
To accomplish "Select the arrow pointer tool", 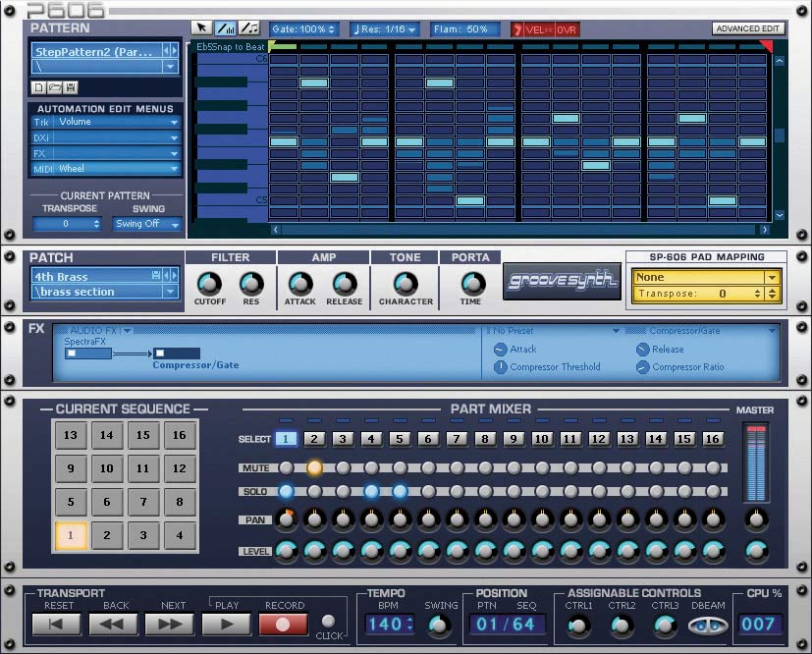I will pos(201,28).
